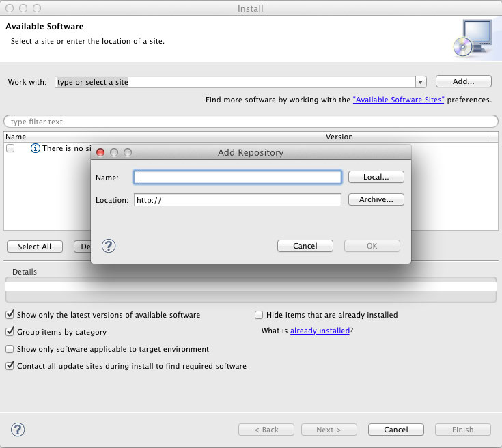The width and height of the screenshot is (502, 448).
Task: Click the Location field containing http://
Action: 238,200
